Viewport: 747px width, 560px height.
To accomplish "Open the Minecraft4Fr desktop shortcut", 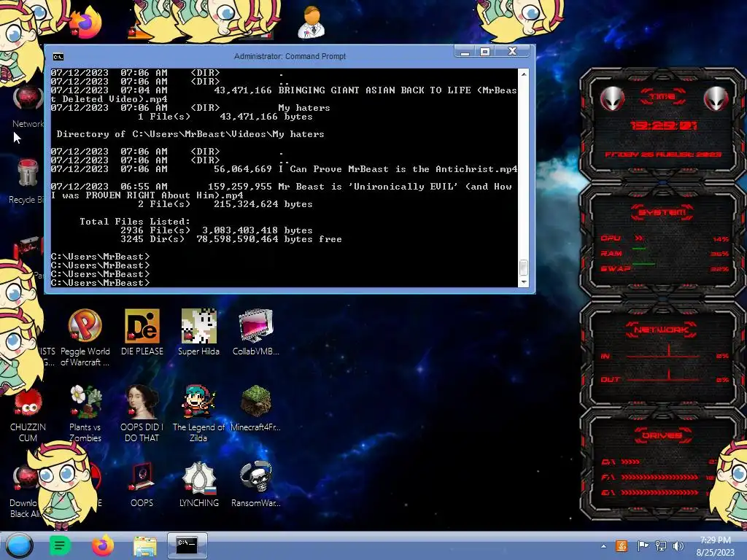I will pyautogui.click(x=256, y=408).
